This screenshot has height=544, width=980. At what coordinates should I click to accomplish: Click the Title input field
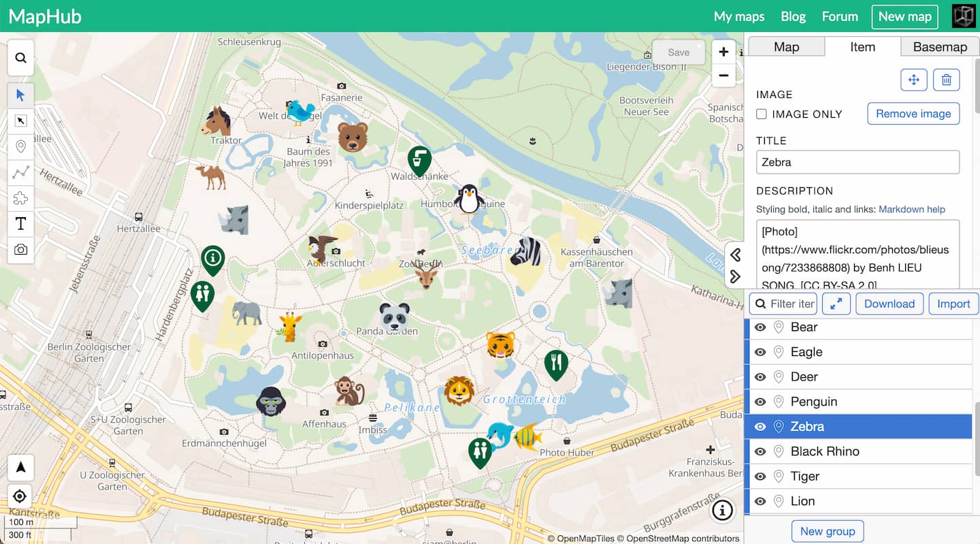(x=857, y=162)
